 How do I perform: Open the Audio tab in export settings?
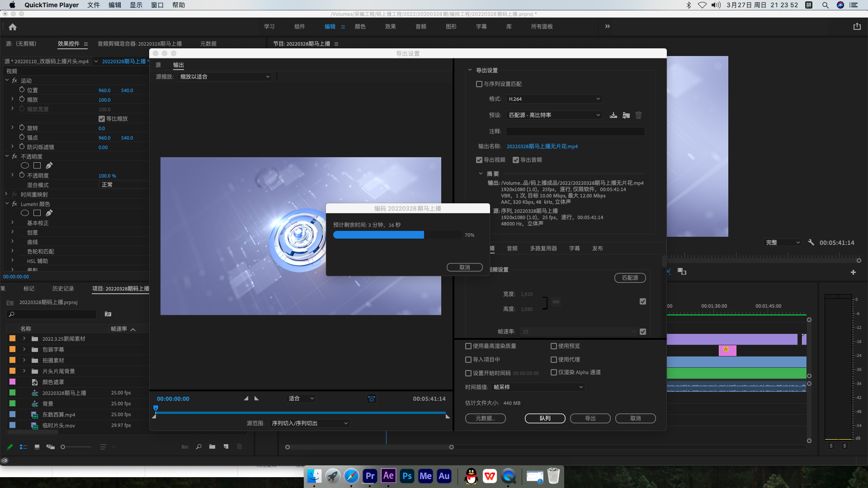[512, 249]
